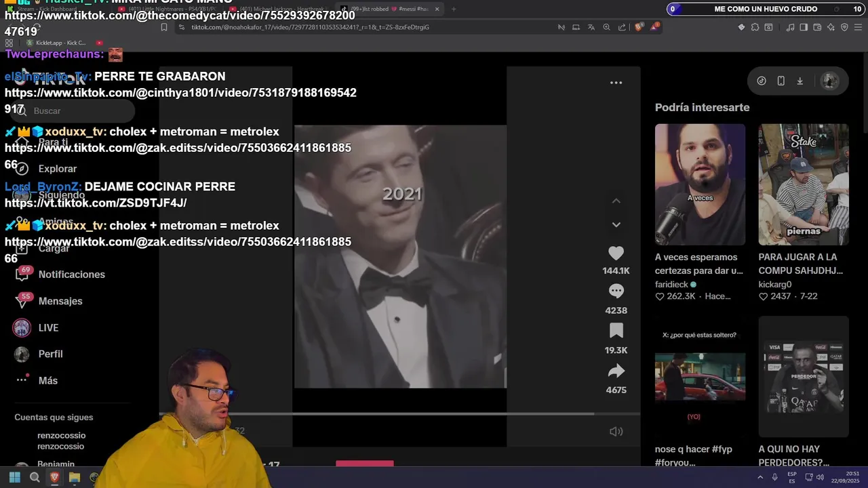Open Brave Shields lion icon

[x=639, y=27]
